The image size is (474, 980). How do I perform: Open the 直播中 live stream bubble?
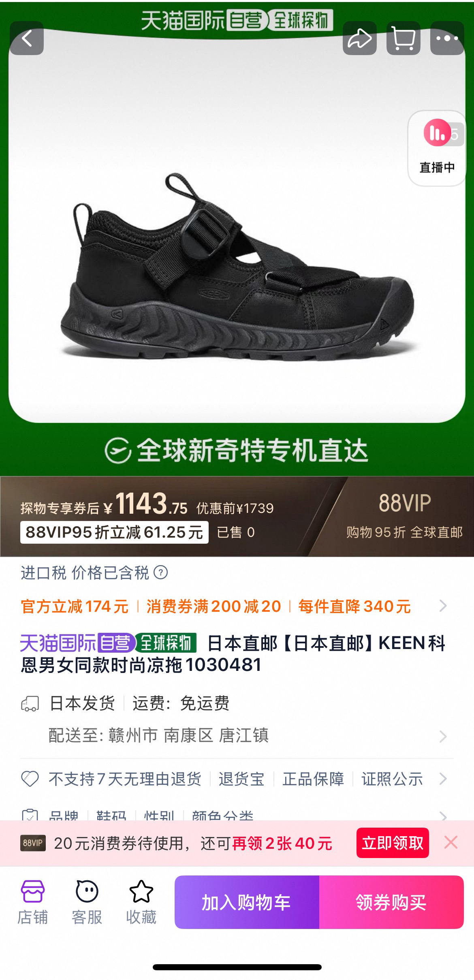point(437,148)
